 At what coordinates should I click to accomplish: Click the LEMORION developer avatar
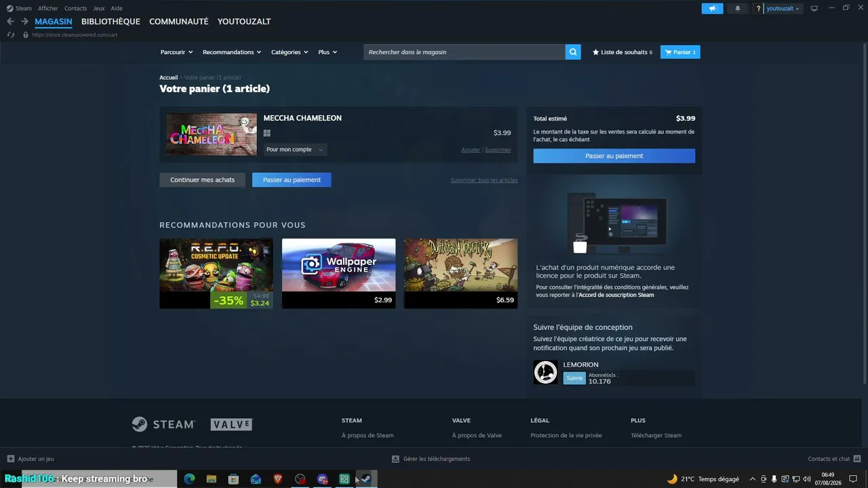(545, 372)
